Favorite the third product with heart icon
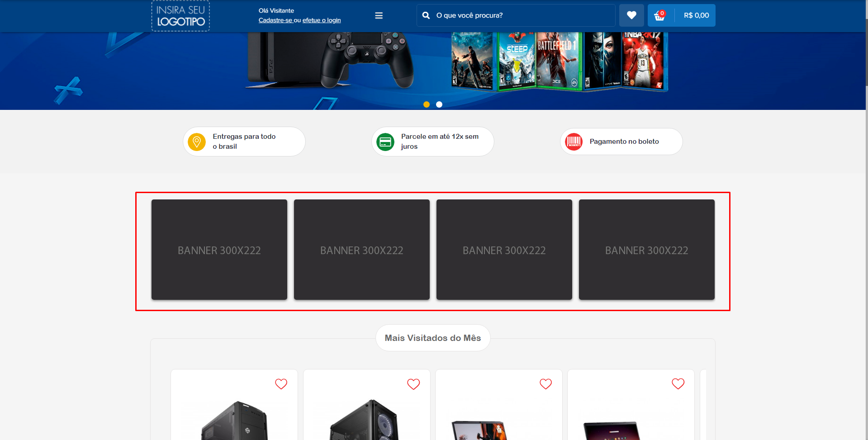 click(x=546, y=384)
